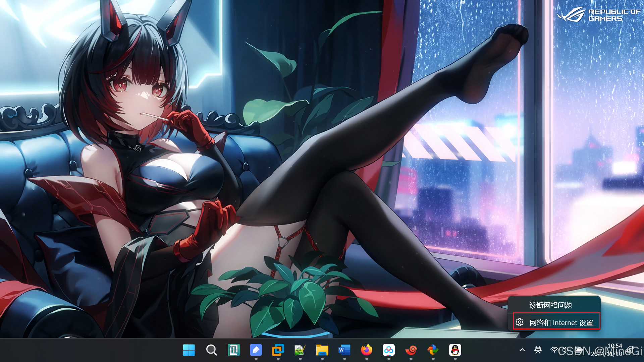
Task: Select 诊断网络问题 menu entry
Action: pyautogui.click(x=550, y=305)
